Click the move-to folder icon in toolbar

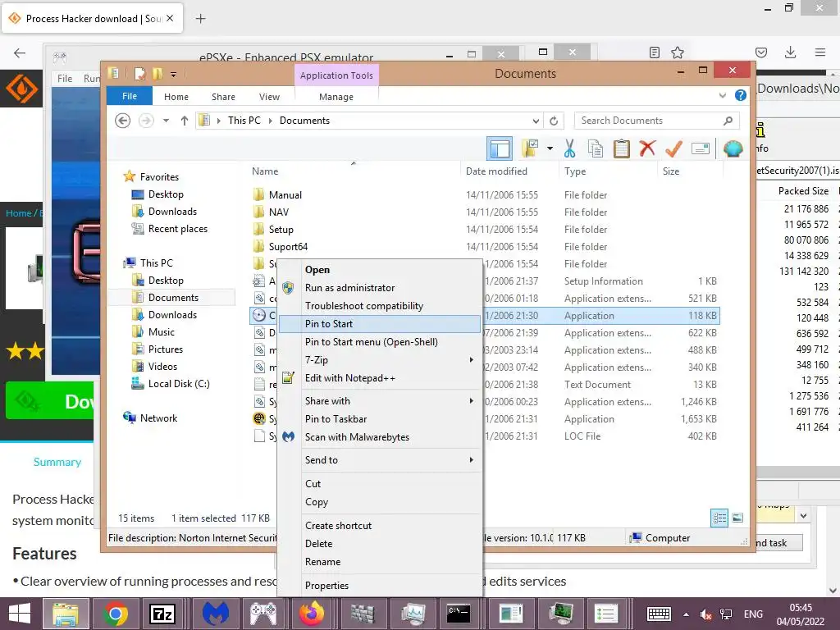point(530,148)
